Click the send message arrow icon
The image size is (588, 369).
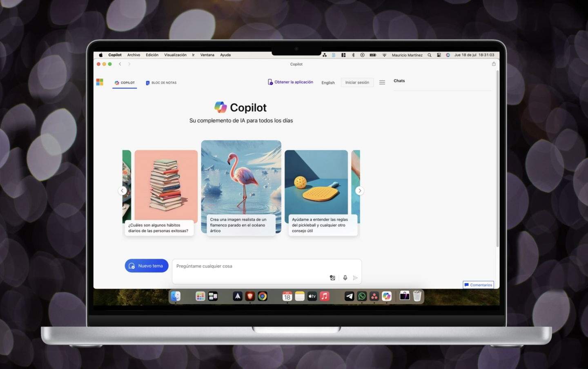click(x=355, y=277)
